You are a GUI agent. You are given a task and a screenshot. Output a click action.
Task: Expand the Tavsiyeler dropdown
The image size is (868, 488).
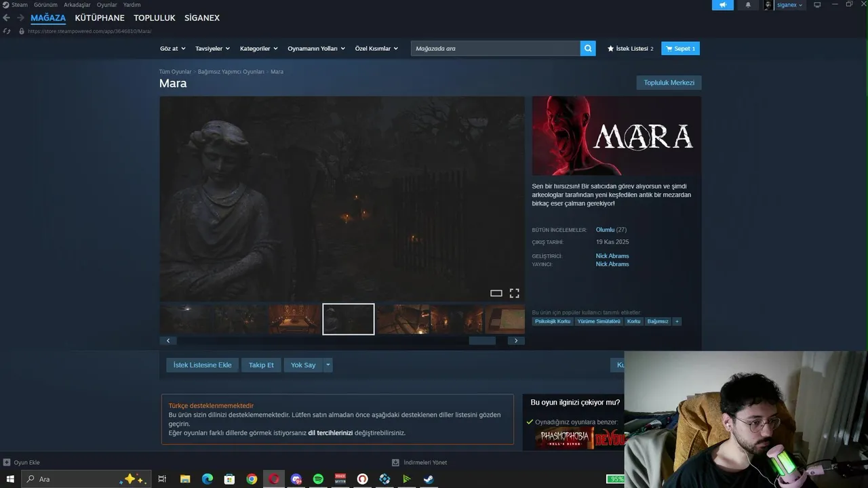coord(212,48)
